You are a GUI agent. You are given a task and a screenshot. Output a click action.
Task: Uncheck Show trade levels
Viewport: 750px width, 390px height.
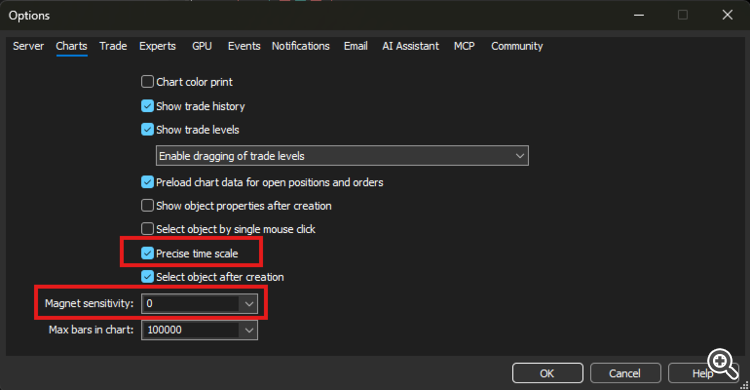(147, 130)
